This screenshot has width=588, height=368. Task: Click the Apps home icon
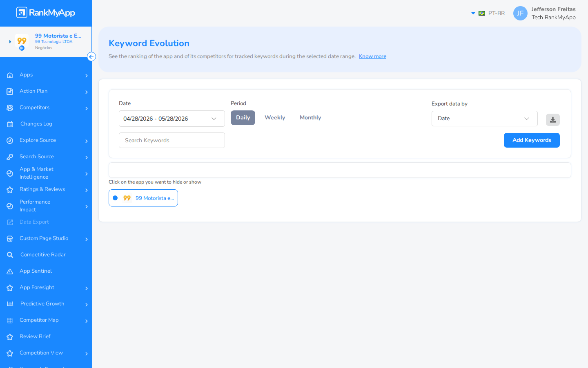coord(10,75)
